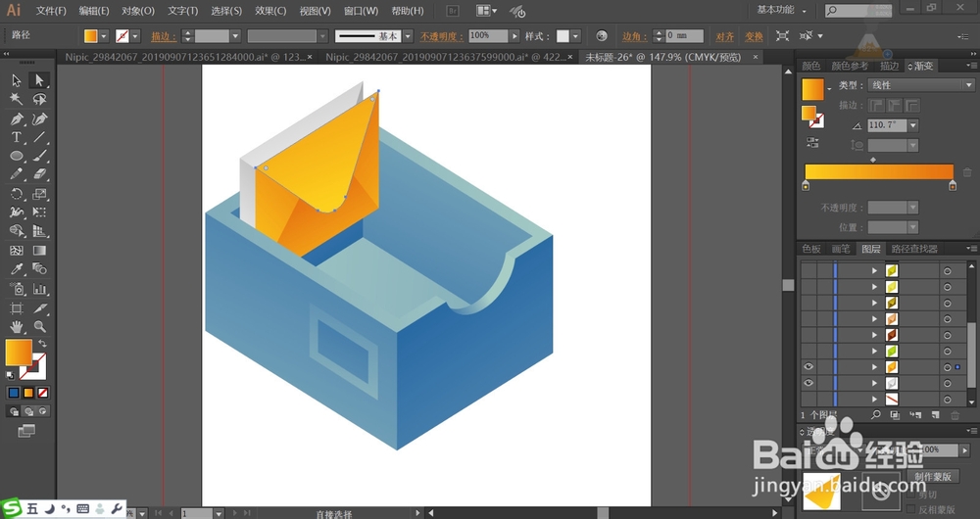Image resolution: width=980 pixels, height=519 pixels.
Task: Click the 制作蒙版 button
Action: 933,476
